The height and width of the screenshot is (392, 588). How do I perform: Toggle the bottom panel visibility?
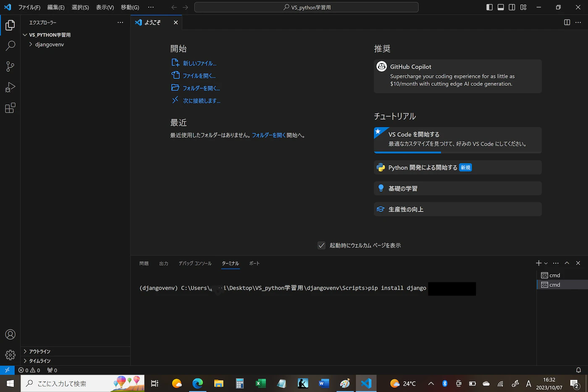[x=501, y=7]
